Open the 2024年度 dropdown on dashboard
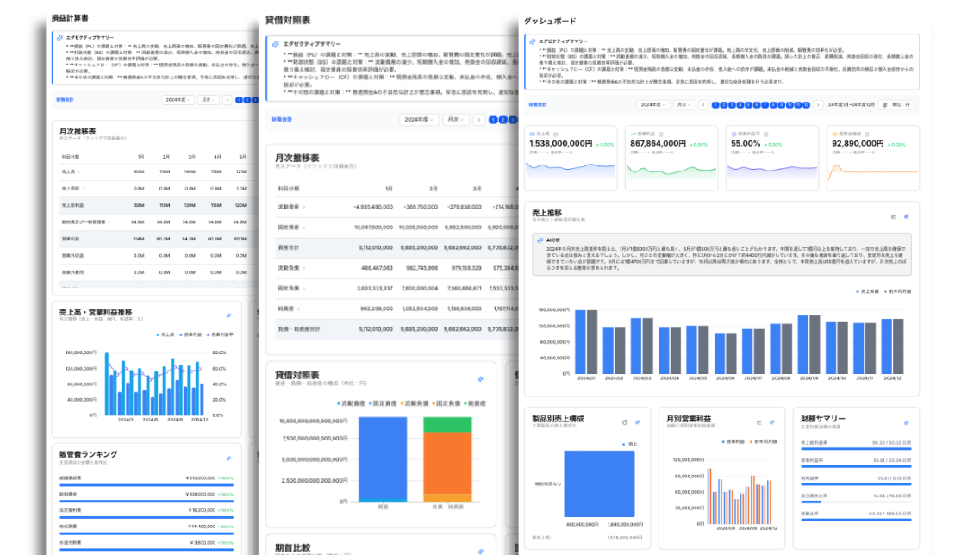 coord(652,104)
